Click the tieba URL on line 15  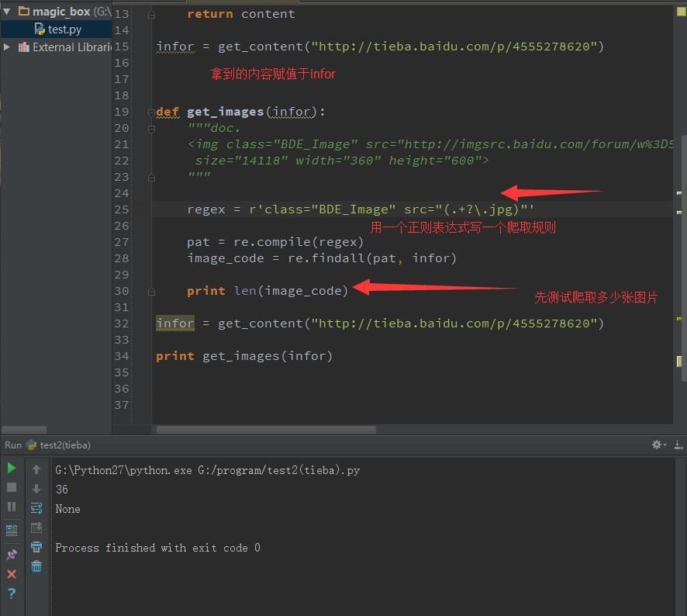(454, 47)
